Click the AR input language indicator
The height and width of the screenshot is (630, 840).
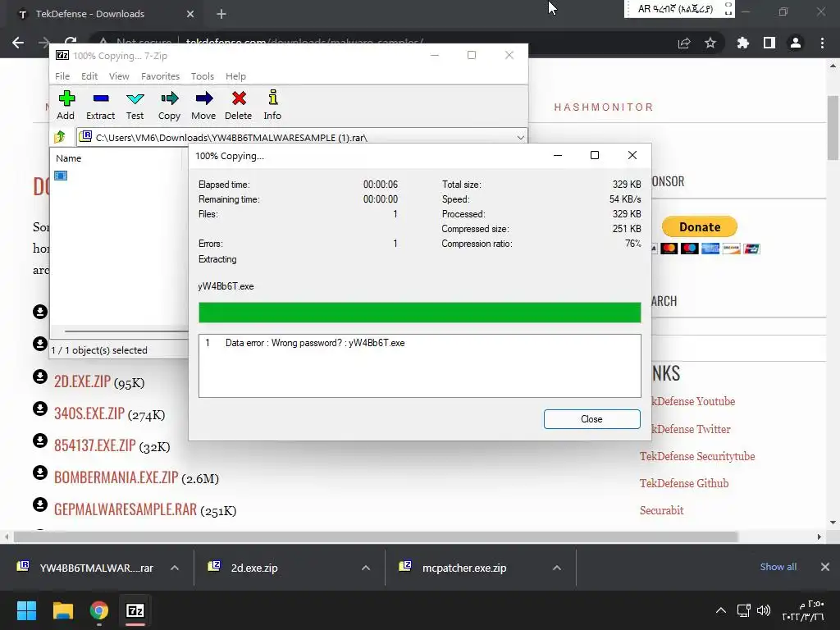(675, 8)
